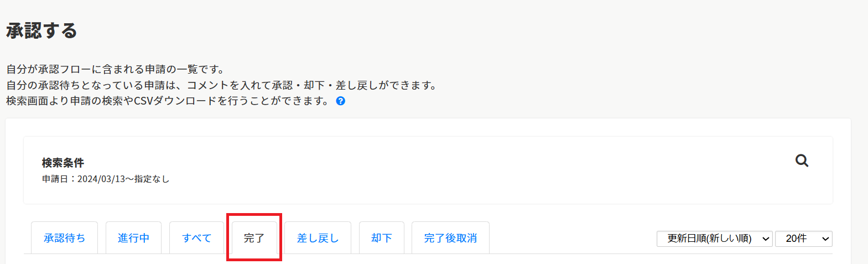Click the 承認する page title
This screenshot has width=868, height=264.
click(x=41, y=30)
